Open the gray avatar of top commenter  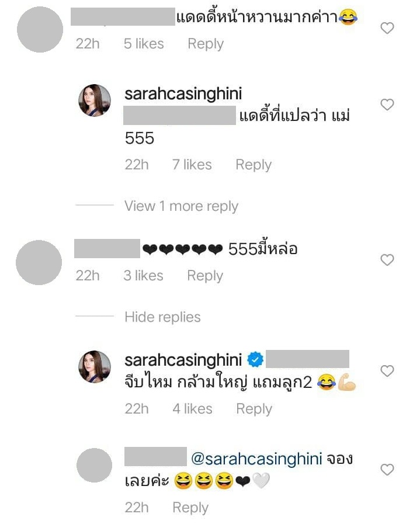[40, 29]
